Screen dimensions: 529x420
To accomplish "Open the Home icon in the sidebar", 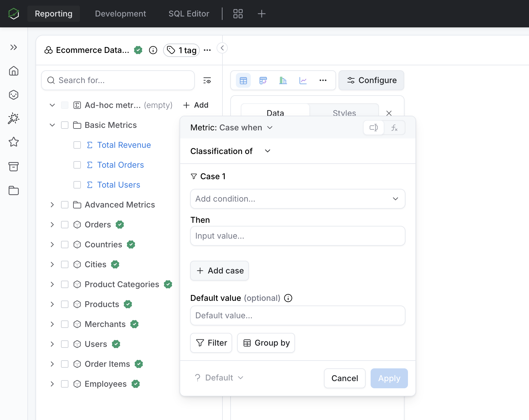I will coord(14,71).
